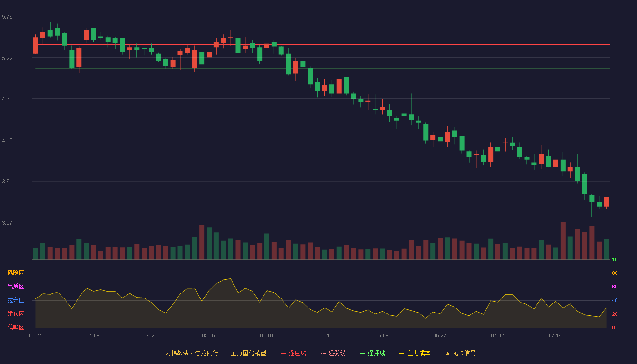Click the 4.68 price axis label

coord(7,99)
